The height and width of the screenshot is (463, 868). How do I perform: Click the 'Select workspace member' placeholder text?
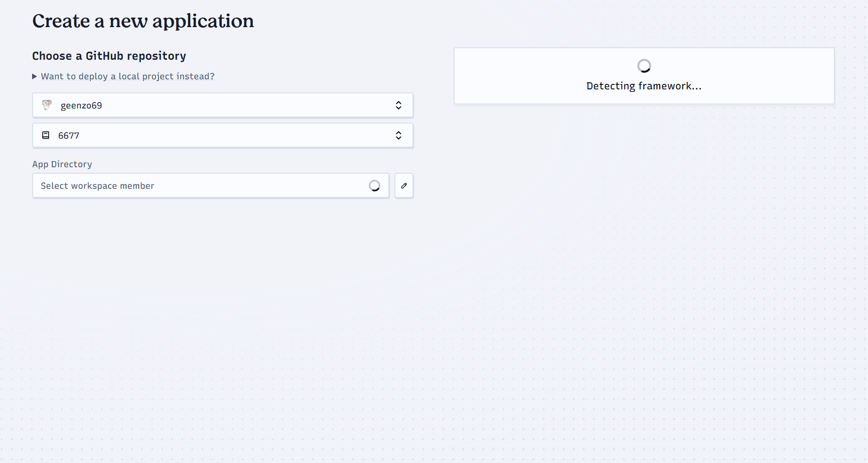click(97, 186)
